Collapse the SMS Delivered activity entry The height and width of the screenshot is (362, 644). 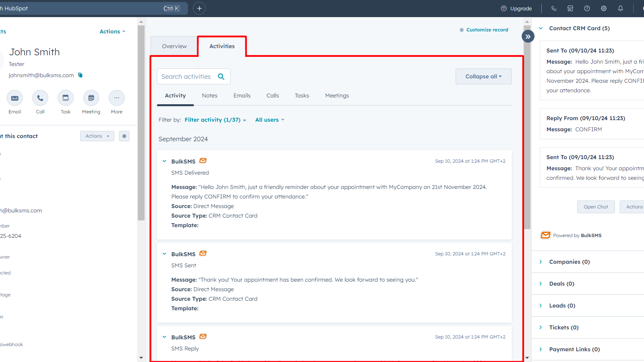tap(164, 162)
